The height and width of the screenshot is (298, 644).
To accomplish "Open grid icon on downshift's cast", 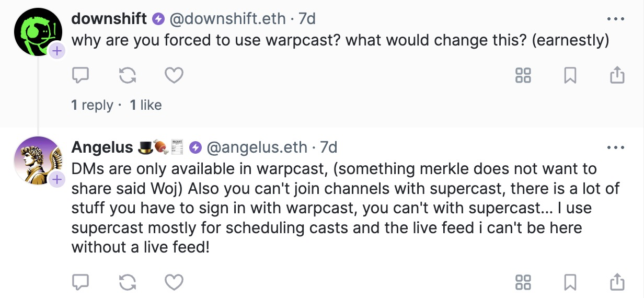I will click(523, 76).
